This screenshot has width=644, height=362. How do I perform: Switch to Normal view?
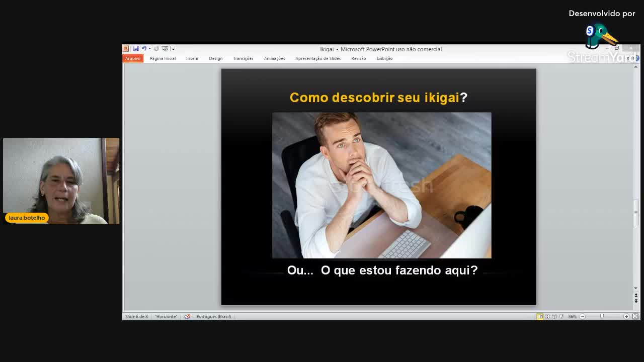click(540, 316)
